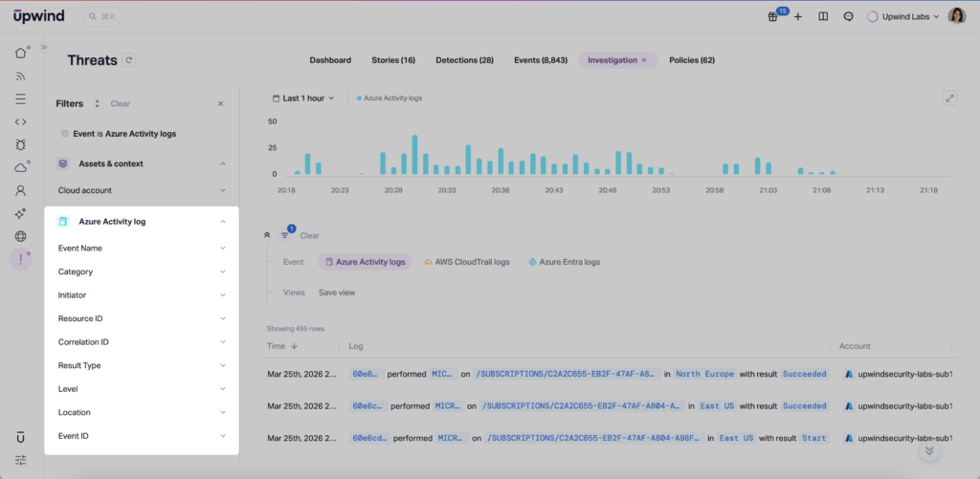Viewport: 980px width, 479px height.
Task: Clear all filters in the Filters panel
Action: [120, 103]
